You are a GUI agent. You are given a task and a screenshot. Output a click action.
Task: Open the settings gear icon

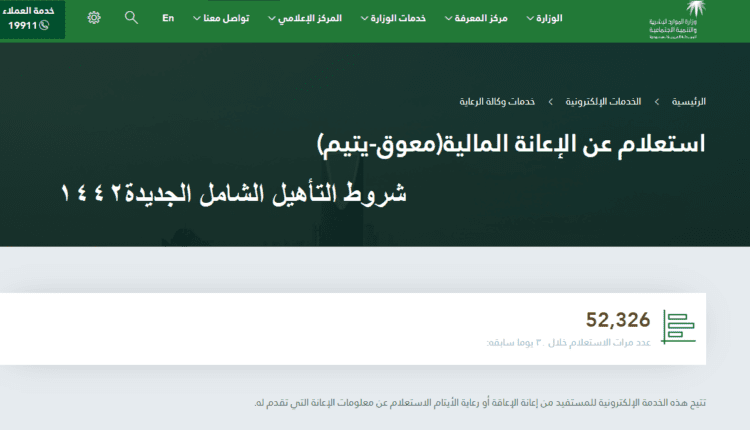coord(94,18)
